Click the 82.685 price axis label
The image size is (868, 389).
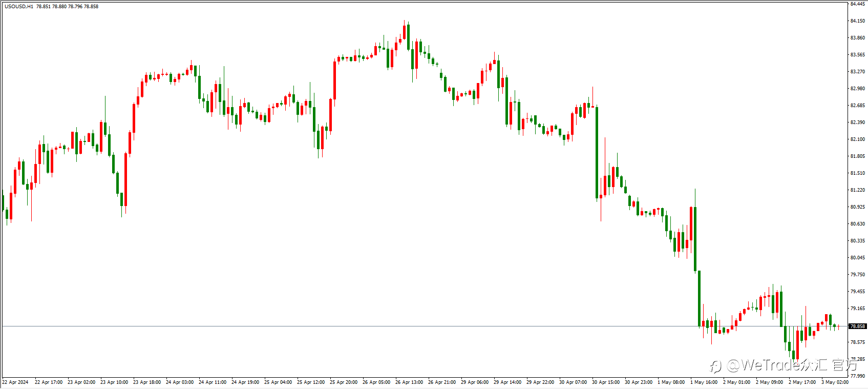[858, 106]
